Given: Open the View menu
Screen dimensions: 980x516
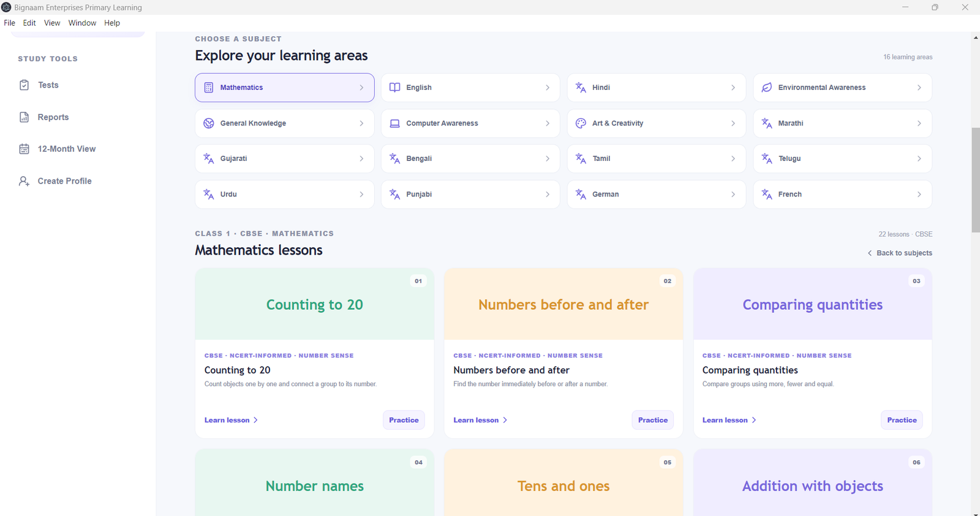Looking at the screenshot, I should pyautogui.click(x=52, y=23).
